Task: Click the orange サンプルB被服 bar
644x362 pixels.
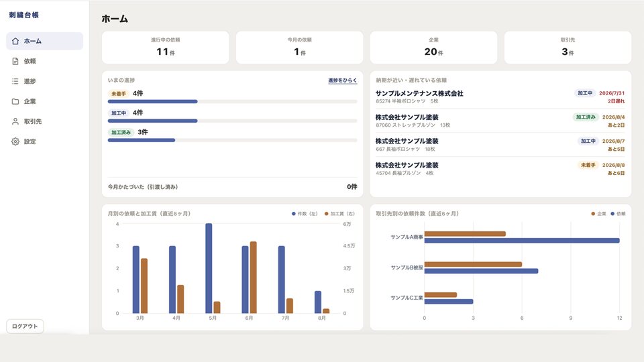Action: click(x=473, y=264)
